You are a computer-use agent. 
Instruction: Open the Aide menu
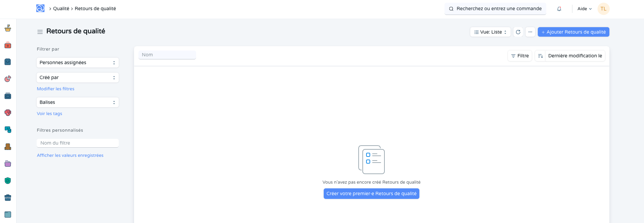(584, 9)
